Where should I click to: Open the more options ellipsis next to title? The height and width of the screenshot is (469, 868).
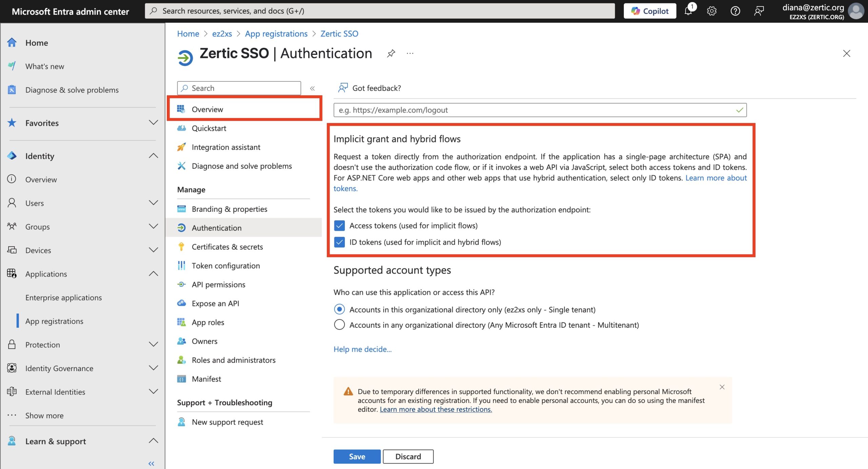point(410,53)
